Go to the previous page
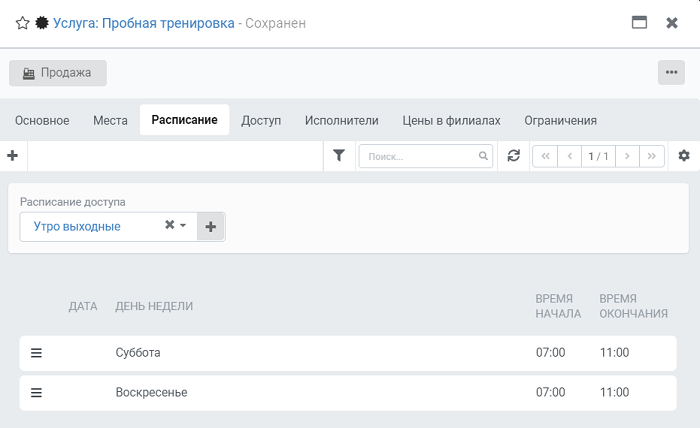The height and width of the screenshot is (428, 700). pyautogui.click(x=570, y=156)
